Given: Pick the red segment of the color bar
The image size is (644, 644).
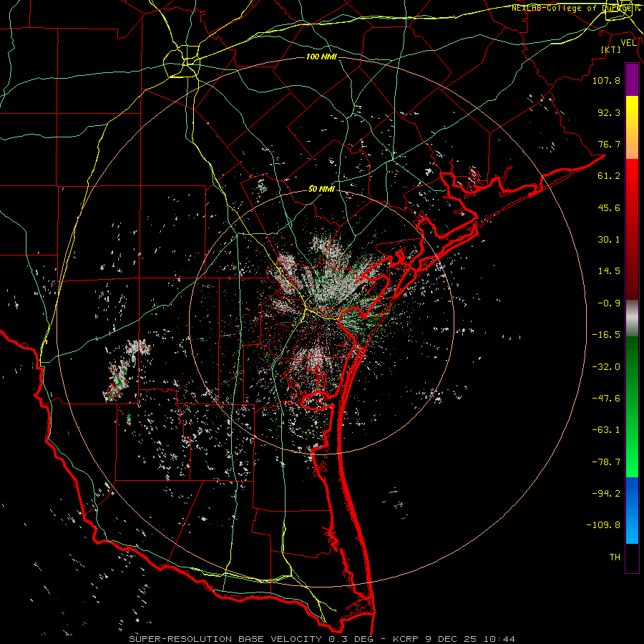Looking at the screenshot, I should [x=632, y=229].
